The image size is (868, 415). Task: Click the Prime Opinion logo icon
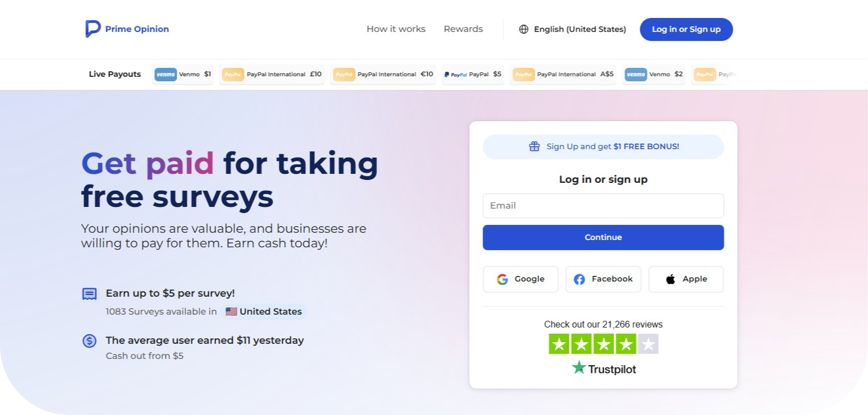click(93, 29)
